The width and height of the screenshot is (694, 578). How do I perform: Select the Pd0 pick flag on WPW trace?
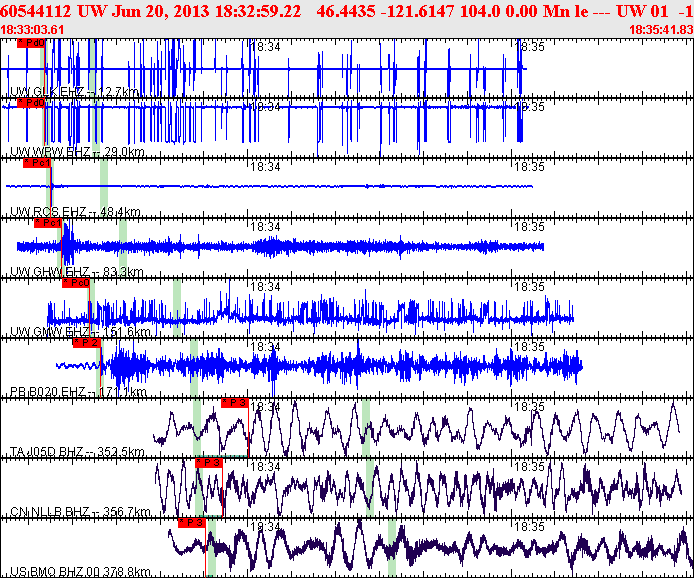click(x=31, y=103)
